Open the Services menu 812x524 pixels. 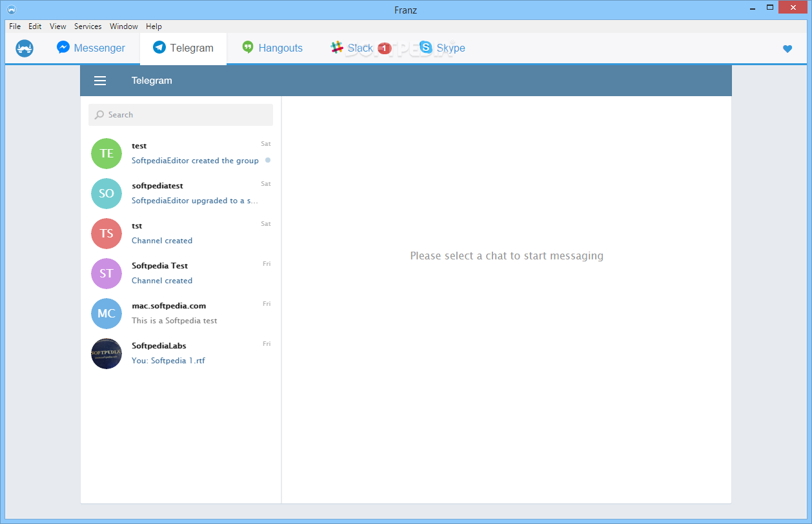[88, 26]
